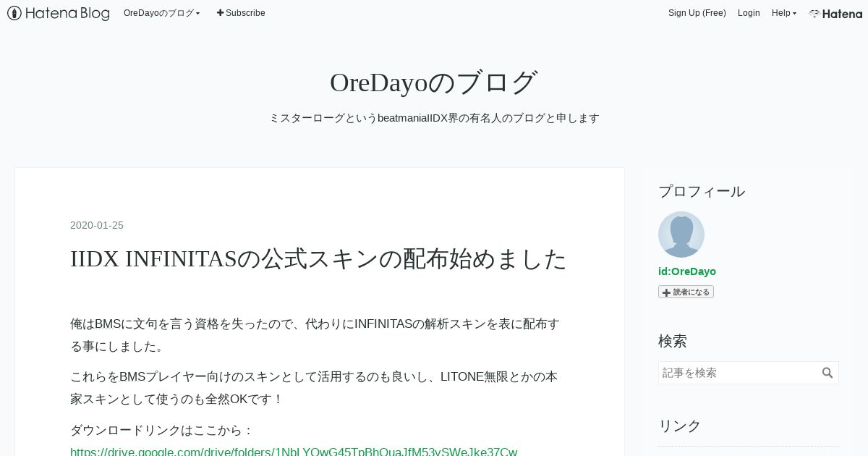Viewport: 868px width, 456px height.
Task: Open the Google Drive download link
Action: click(294, 451)
